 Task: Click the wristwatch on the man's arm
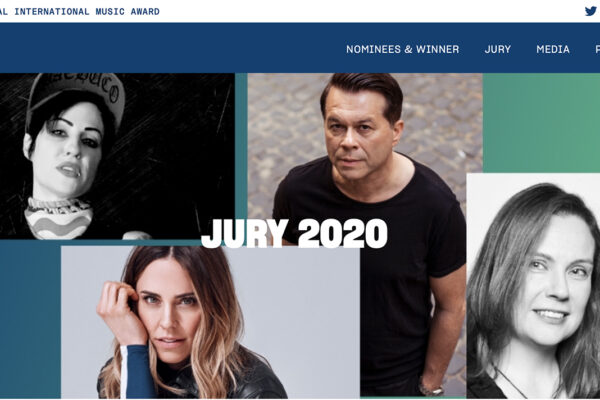pos(431,390)
